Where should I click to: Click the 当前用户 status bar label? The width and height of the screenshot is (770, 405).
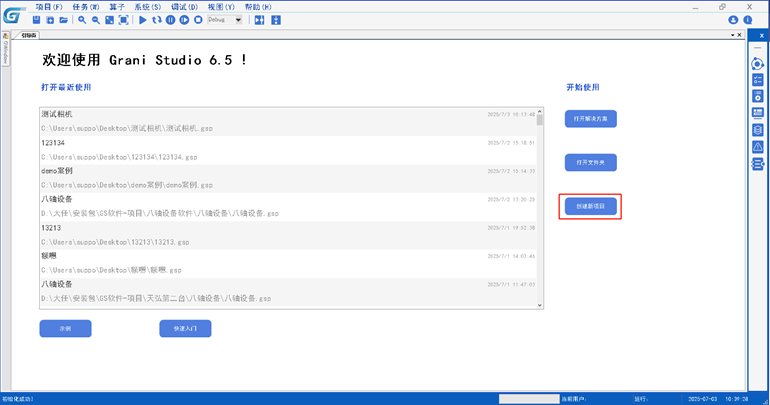[x=574, y=399]
